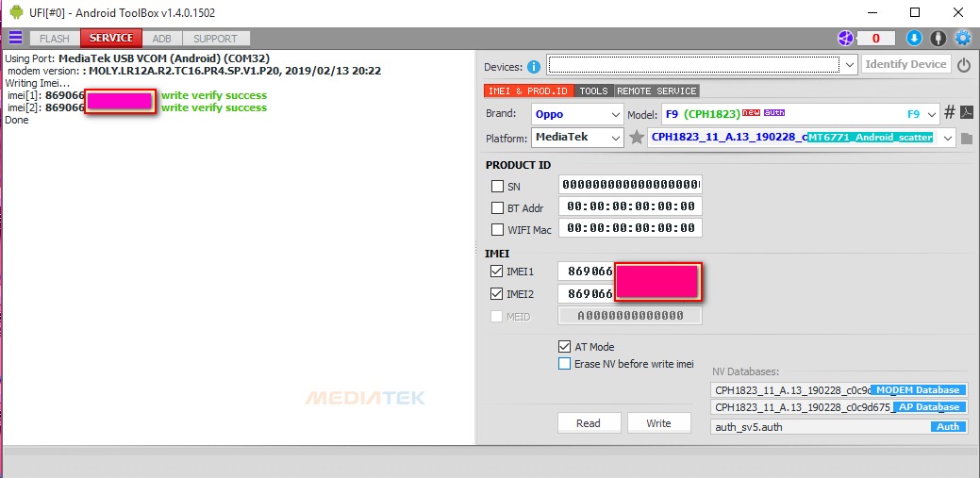Click the IMEI1 input field
The height and width of the screenshot is (478, 980).
(630, 272)
